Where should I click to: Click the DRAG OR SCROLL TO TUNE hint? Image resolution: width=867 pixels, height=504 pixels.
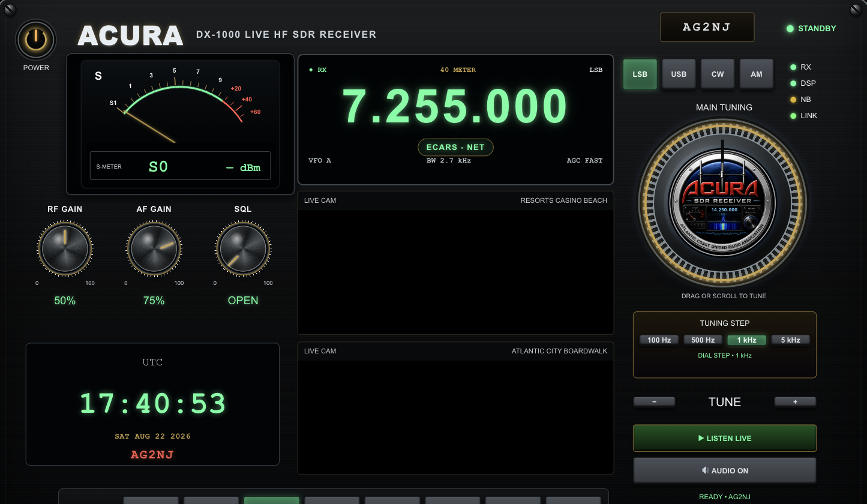point(724,296)
